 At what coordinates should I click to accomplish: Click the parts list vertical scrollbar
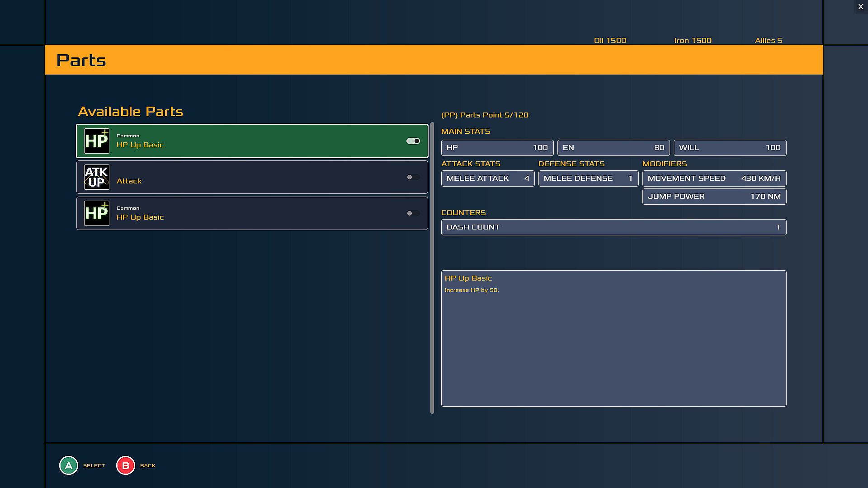[x=432, y=267]
